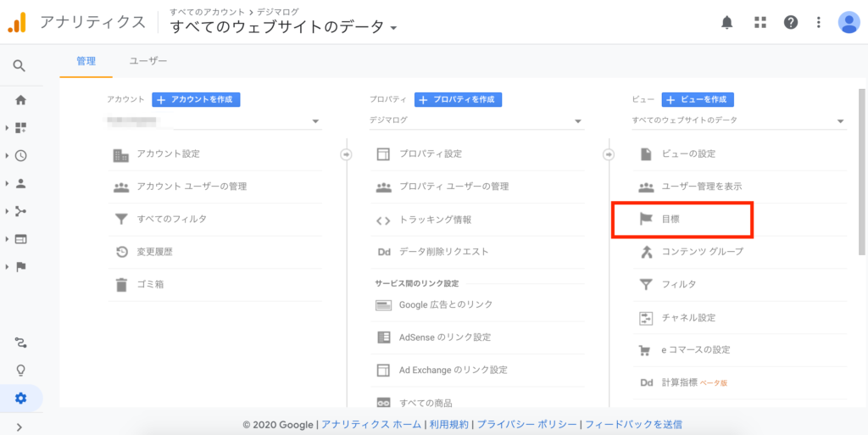Click the notifications bell icon
The image size is (868, 435).
coord(726,23)
